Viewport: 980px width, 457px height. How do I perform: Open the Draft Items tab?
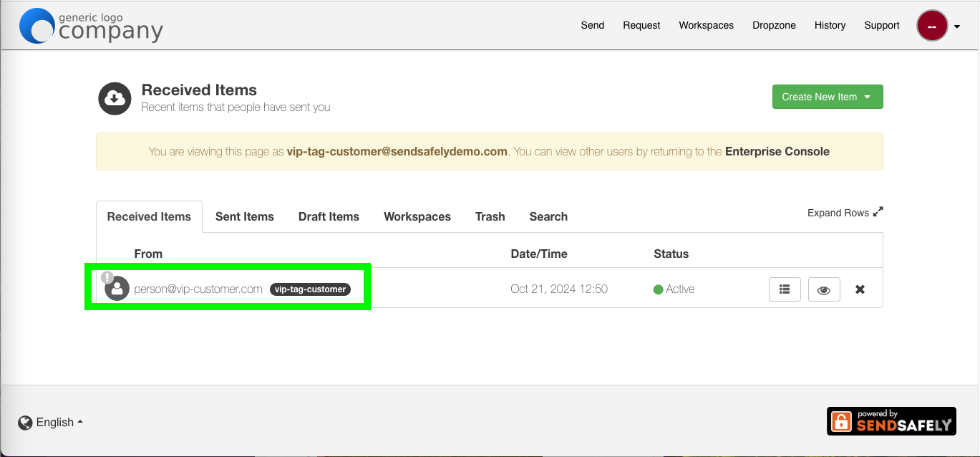(329, 216)
